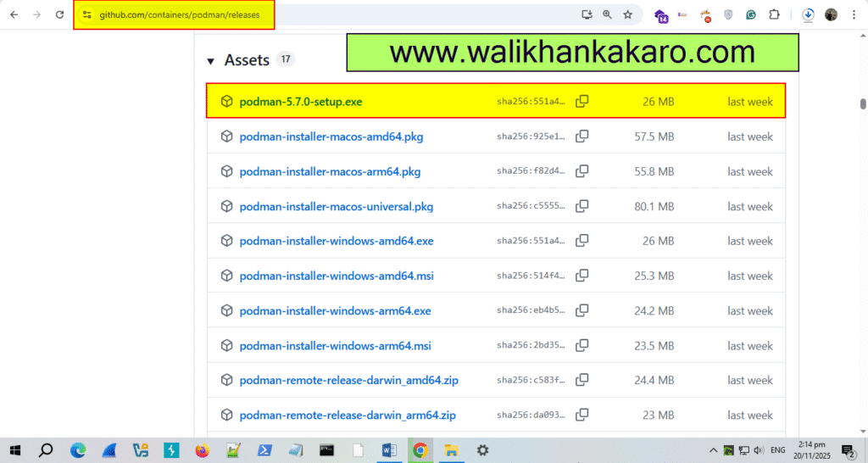
Task: Copy SHA256 for windows-arm64.msi installer
Action: (581, 345)
